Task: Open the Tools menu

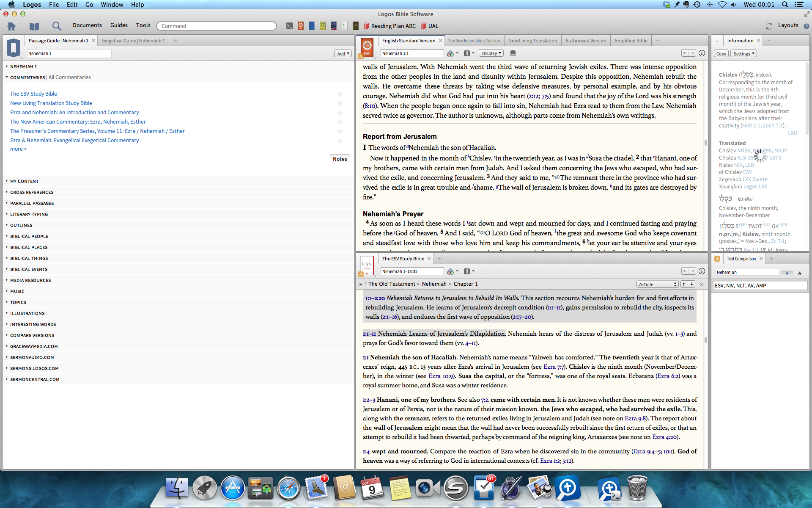Action: (x=143, y=25)
